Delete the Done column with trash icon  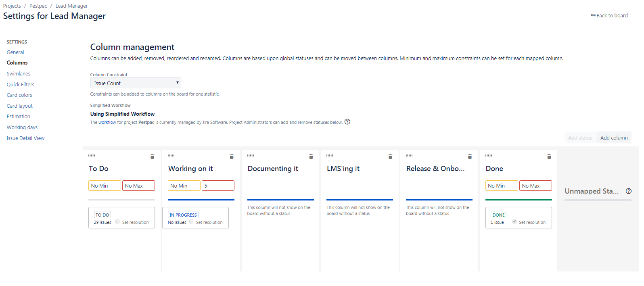(x=549, y=157)
